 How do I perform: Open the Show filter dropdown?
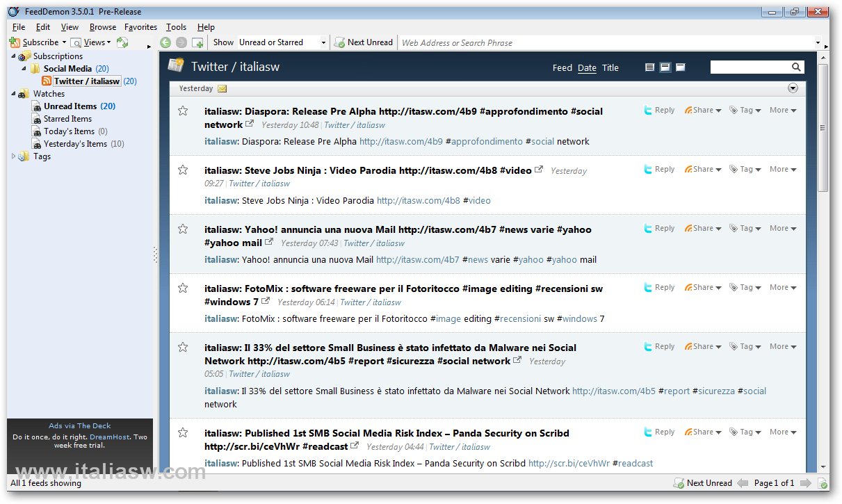click(x=282, y=42)
